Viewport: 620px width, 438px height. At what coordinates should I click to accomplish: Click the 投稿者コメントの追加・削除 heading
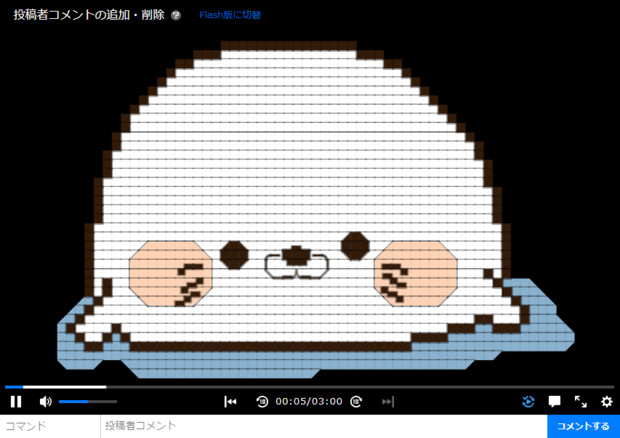point(89,15)
